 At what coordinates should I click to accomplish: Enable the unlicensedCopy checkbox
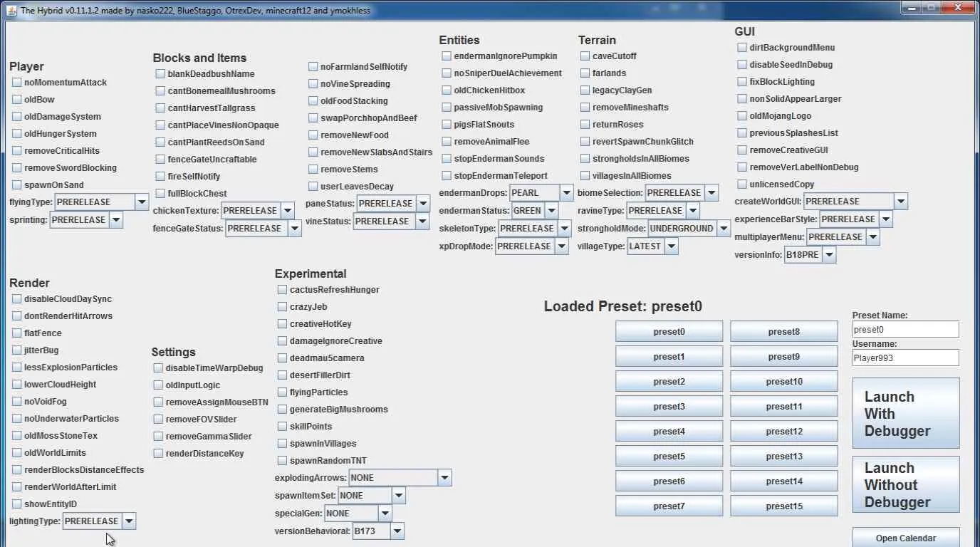742,184
